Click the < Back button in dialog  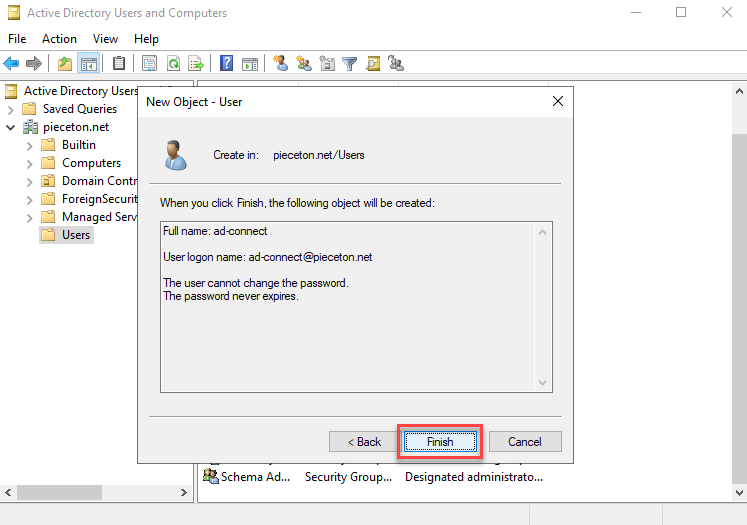(364, 442)
